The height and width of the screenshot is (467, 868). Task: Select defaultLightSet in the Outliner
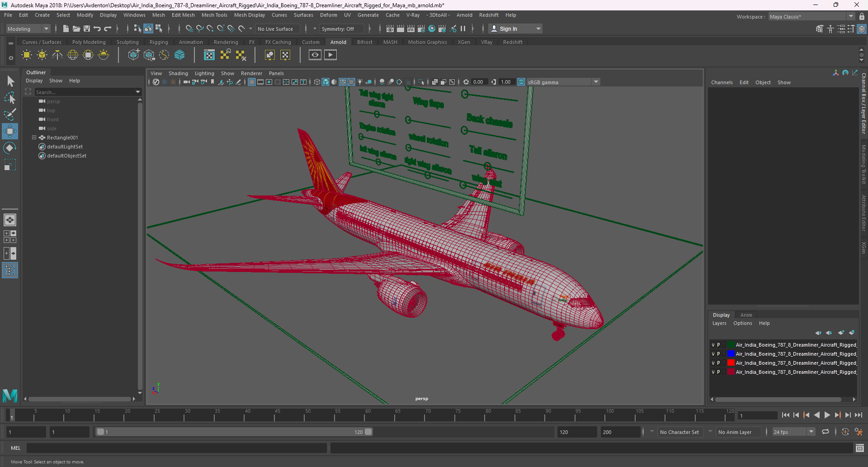pyautogui.click(x=65, y=147)
